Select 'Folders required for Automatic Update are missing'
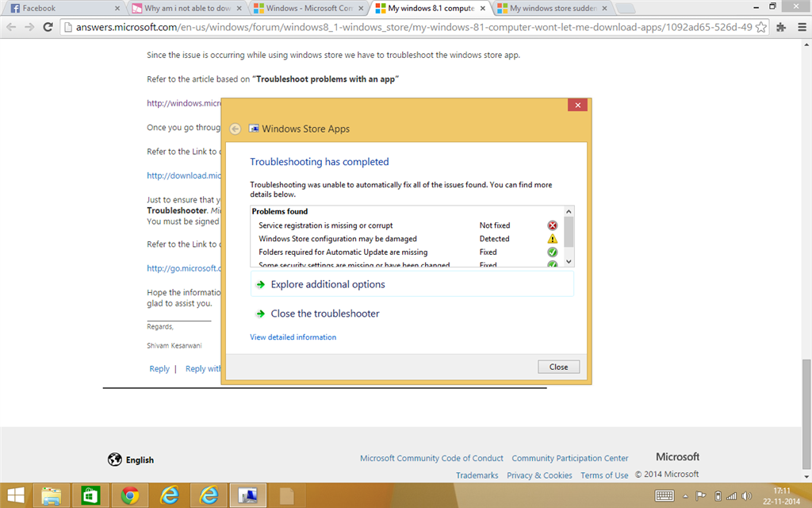Image resolution: width=812 pixels, height=508 pixels. (x=408, y=252)
